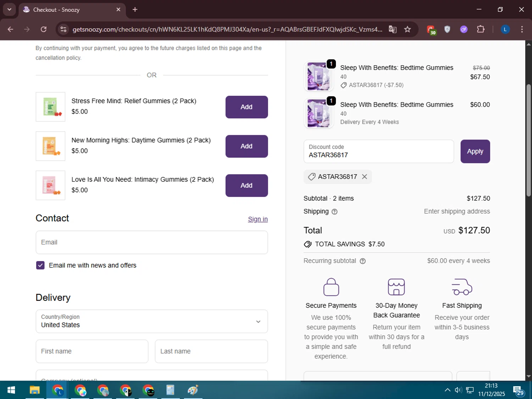This screenshot has width=532, height=399.
Task: Click the address bar URL
Action: coord(227,29)
